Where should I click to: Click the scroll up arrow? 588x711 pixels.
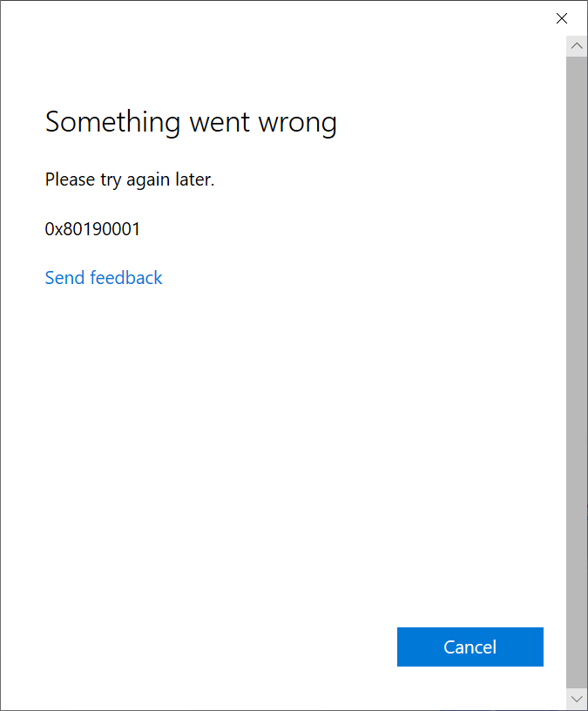[577, 46]
